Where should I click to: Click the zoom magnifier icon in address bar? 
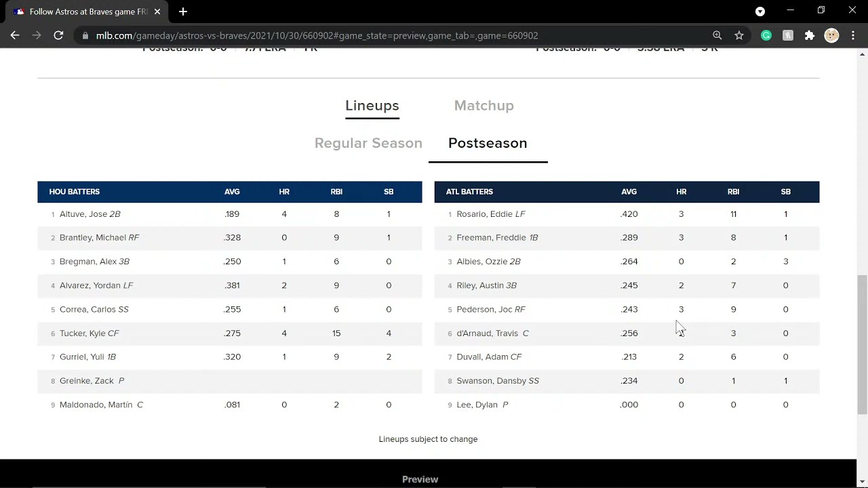coord(717,35)
